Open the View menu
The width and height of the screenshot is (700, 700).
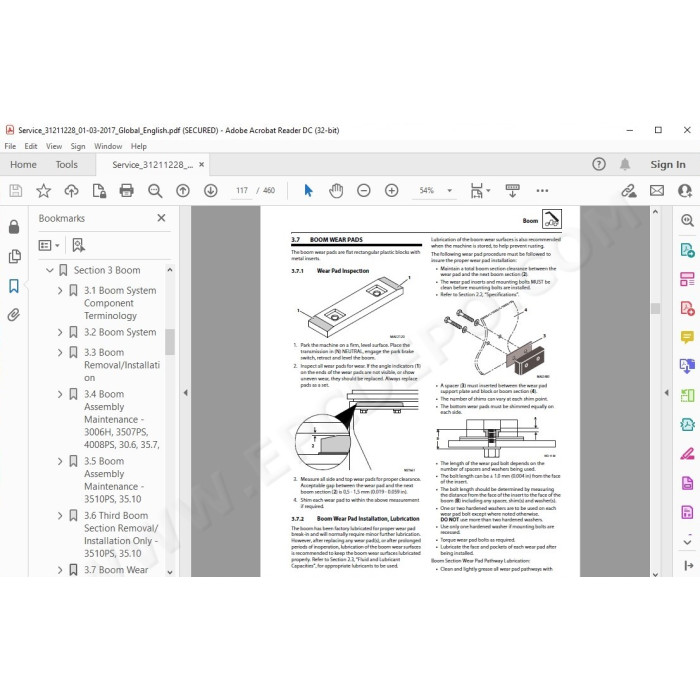tap(54, 146)
